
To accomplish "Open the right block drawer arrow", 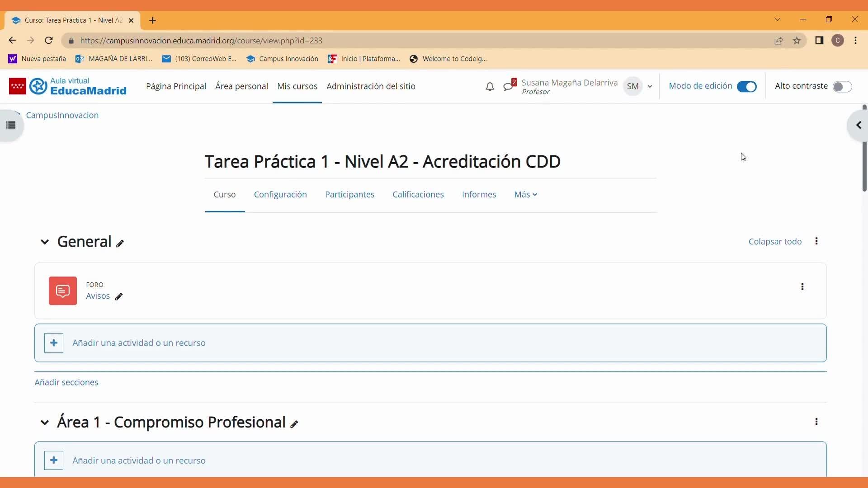I will click(858, 125).
